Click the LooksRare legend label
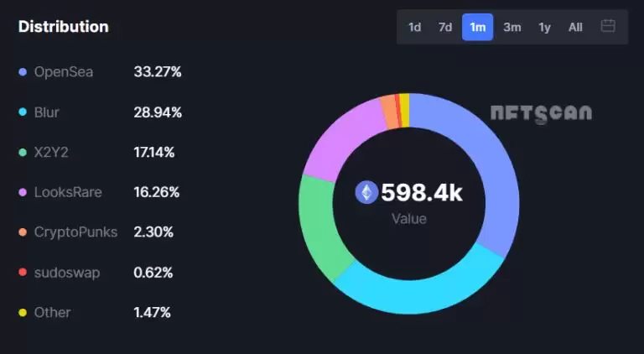 (x=68, y=192)
